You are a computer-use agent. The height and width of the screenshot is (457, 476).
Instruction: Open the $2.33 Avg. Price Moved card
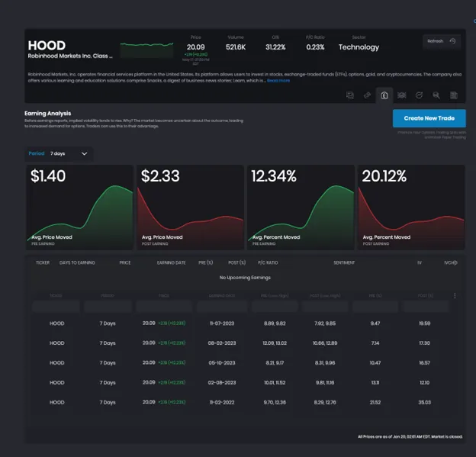click(191, 208)
